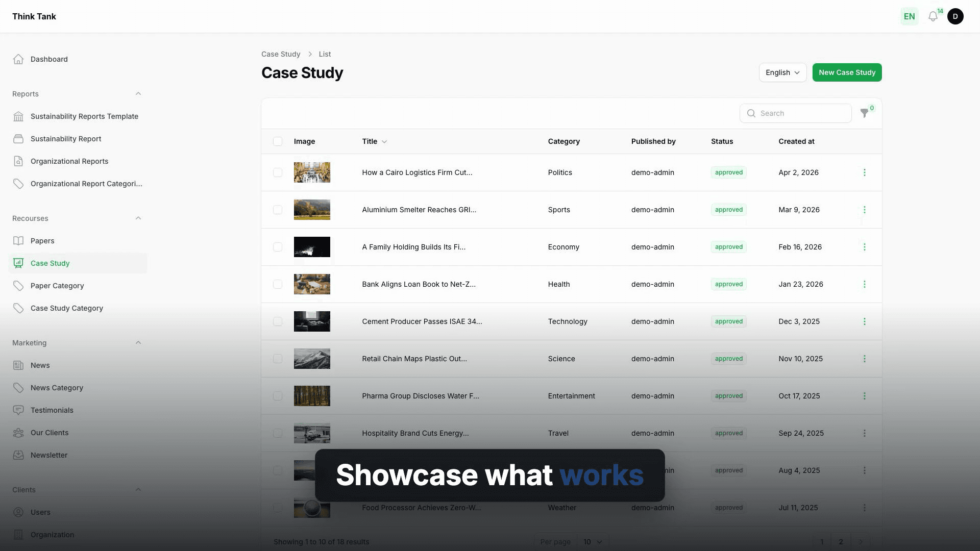Open actions menu for Hospitality Brand row
The image size is (980, 551).
864,433
